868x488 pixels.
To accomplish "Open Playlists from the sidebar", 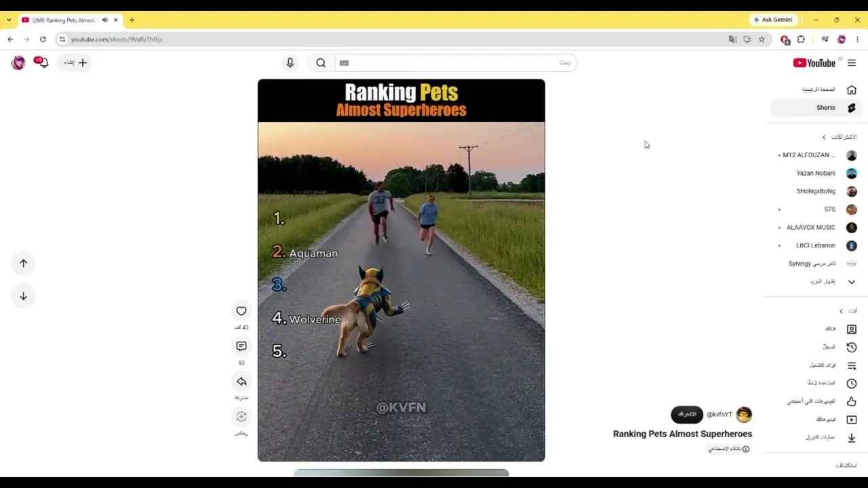I will [852, 365].
